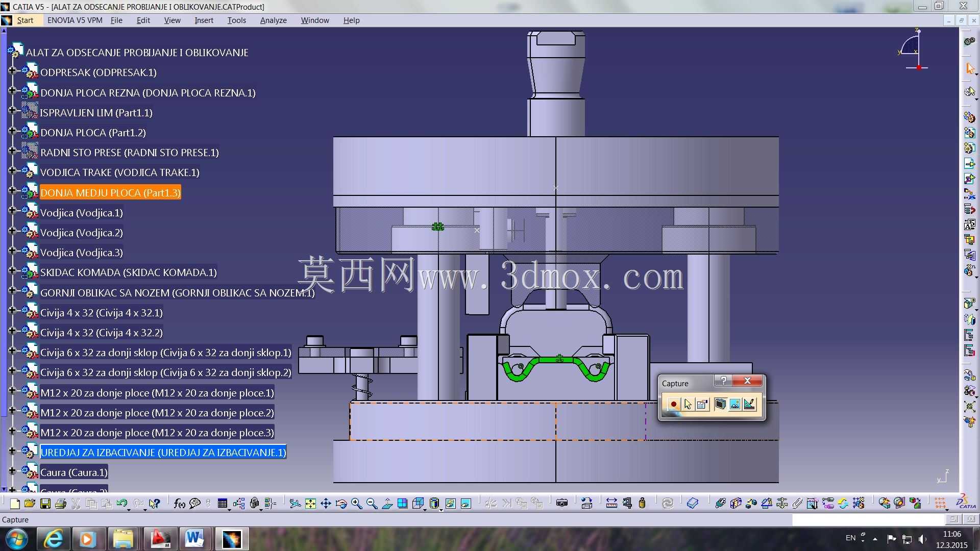Expand SKIDAC KOMADA tree node
The image size is (980, 551).
[12, 270]
